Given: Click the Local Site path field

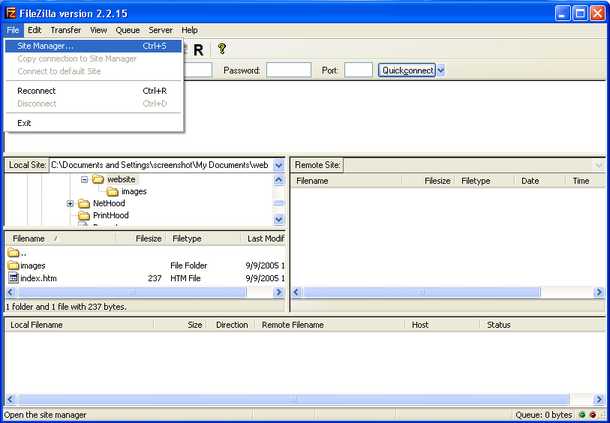Looking at the screenshot, I should (x=161, y=165).
